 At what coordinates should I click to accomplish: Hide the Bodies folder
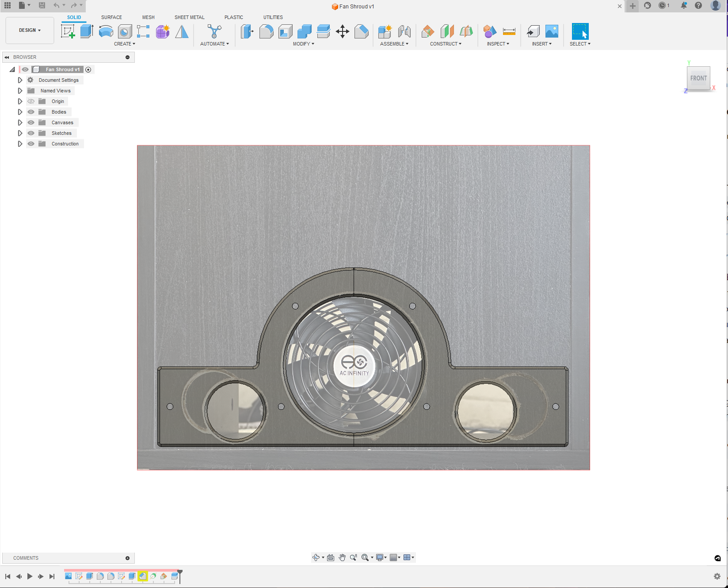(31, 112)
